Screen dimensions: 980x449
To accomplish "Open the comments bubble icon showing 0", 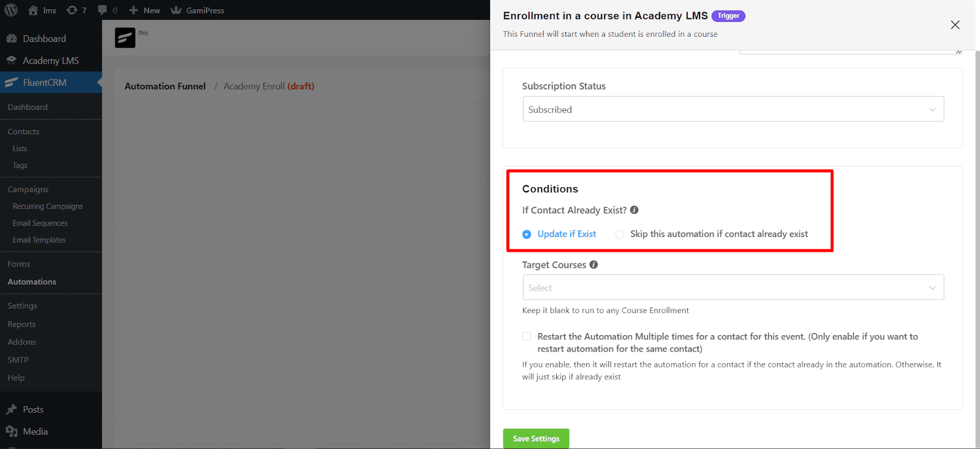I will pyautogui.click(x=104, y=10).
